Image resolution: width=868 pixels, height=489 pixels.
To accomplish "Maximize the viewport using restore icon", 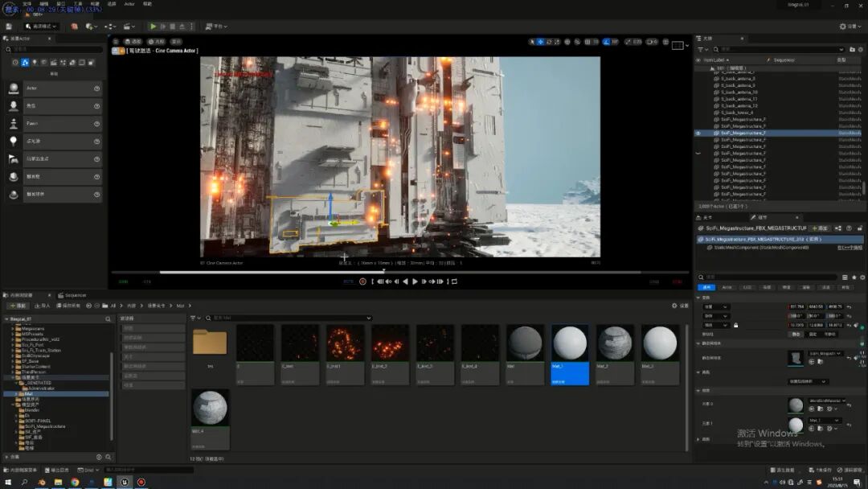I will (x=666, y=42).
